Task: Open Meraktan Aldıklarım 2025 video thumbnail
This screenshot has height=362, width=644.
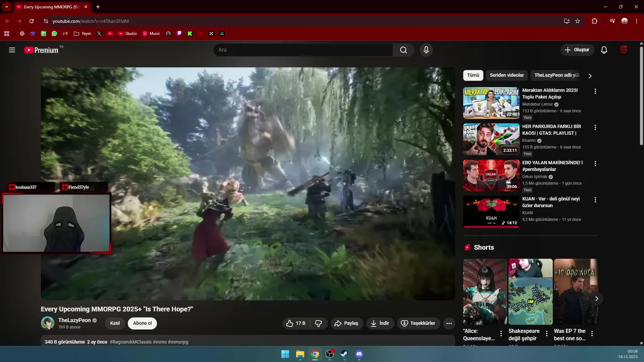Action: click(x=491, y=103)
